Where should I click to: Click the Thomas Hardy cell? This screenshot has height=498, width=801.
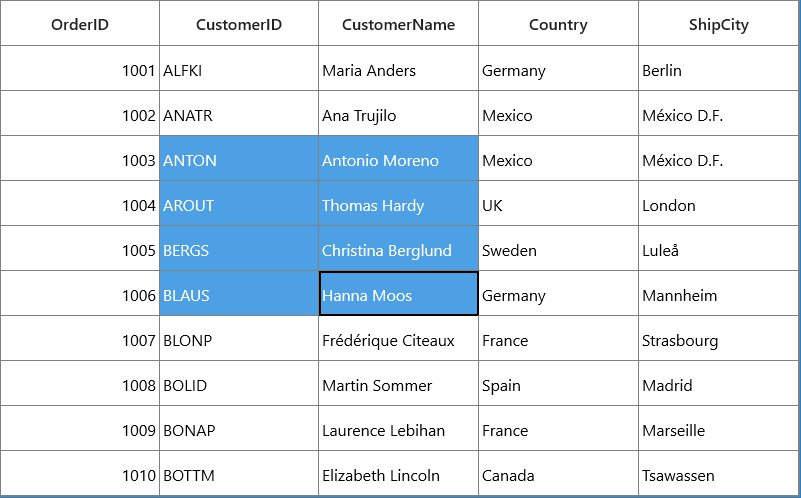[398, 203]
